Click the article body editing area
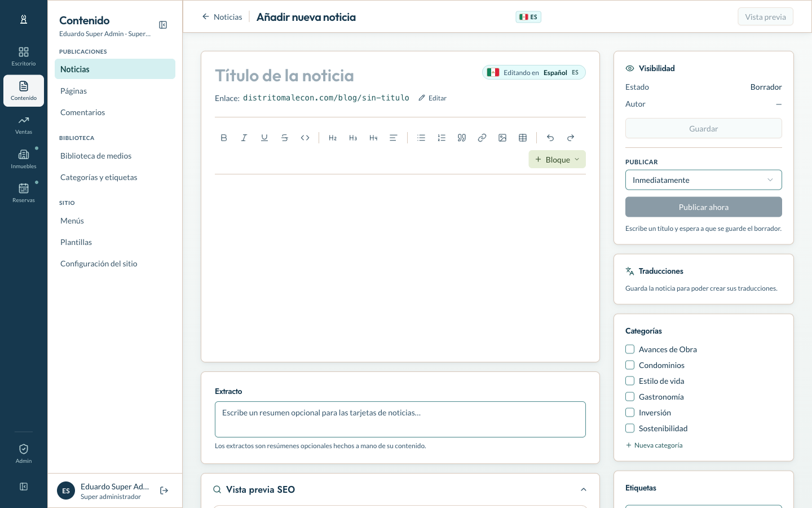Viewport: 812px width, 508px height. tap(400, 262)
